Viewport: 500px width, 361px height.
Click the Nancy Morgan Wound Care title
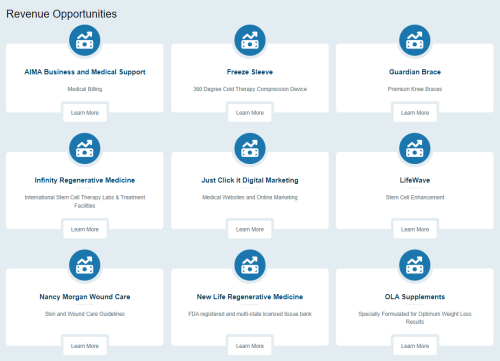pyautogui.click(x=85, y=297)
